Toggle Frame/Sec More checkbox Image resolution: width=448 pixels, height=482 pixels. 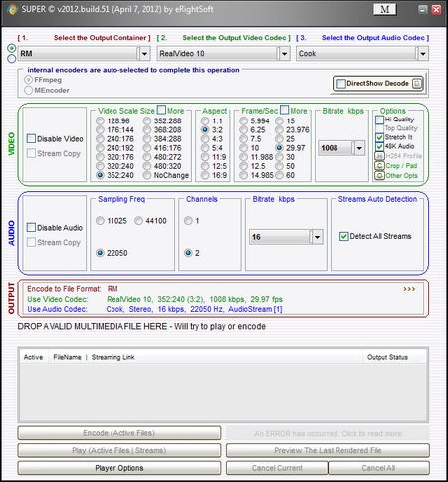pos(285,110)
